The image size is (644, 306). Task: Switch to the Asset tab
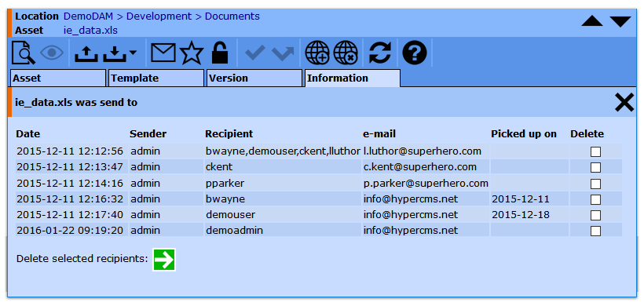(x=58, y=78)
